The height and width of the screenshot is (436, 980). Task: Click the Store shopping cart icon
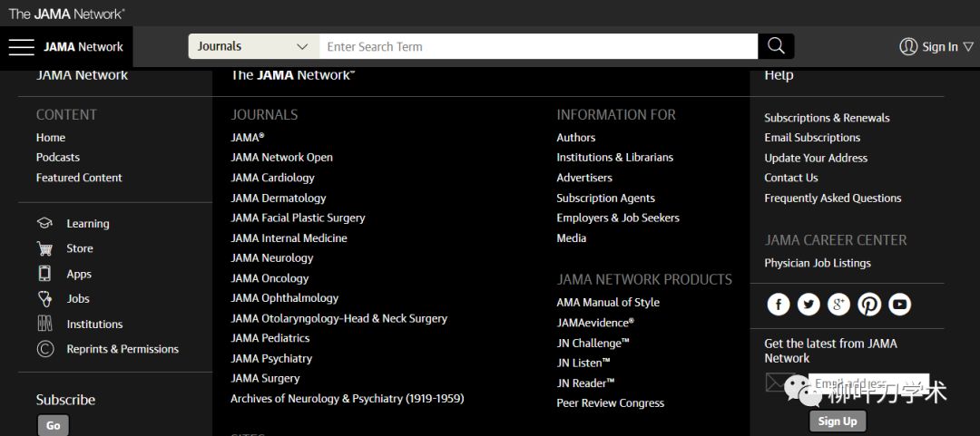click(x=44, y=248)
